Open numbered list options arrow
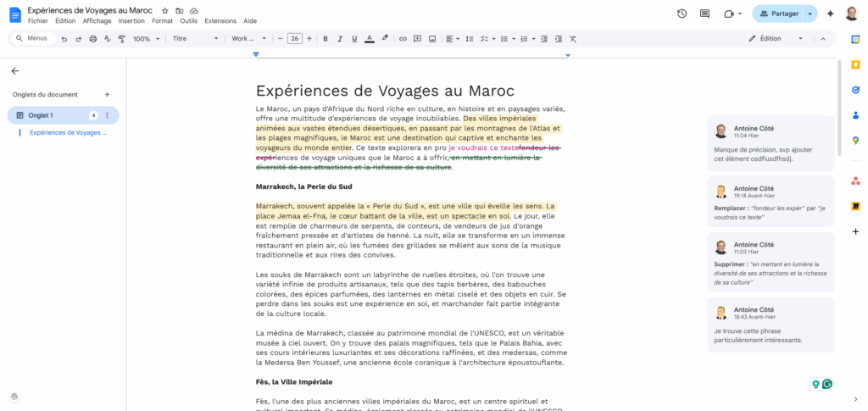Image resolution: width=868 pixels, height=411 pixels. 533,39
